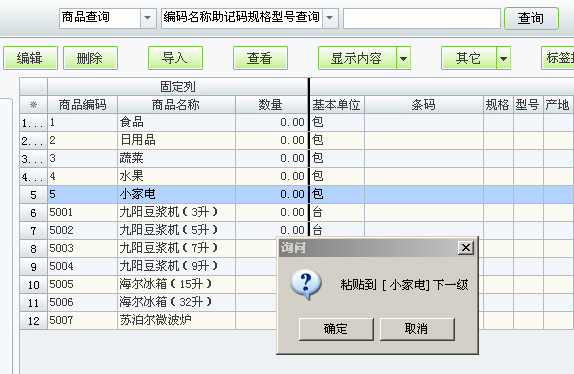Select the 日用品 row
Viewport: 574px width, 374px height.
tap(297, 140)
